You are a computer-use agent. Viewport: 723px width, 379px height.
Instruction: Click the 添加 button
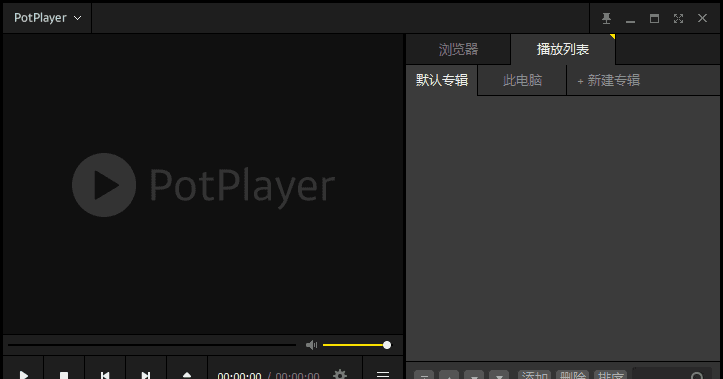535,375
